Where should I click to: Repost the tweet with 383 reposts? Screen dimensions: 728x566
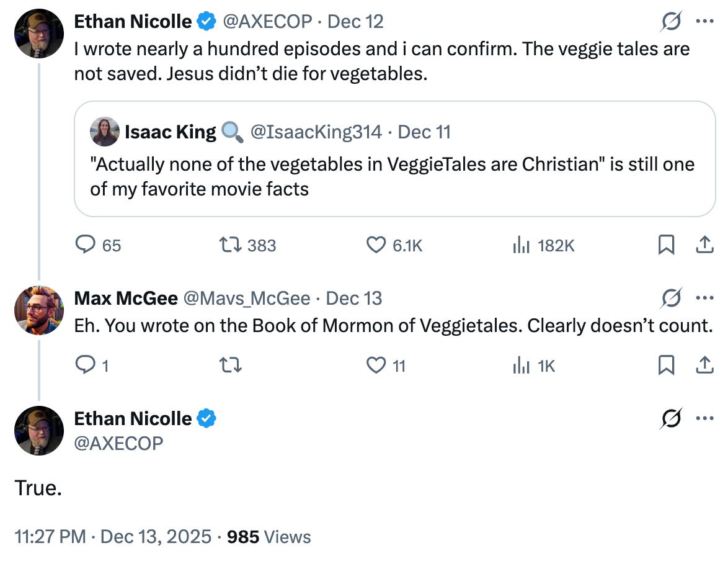click(x=231, y=246)
